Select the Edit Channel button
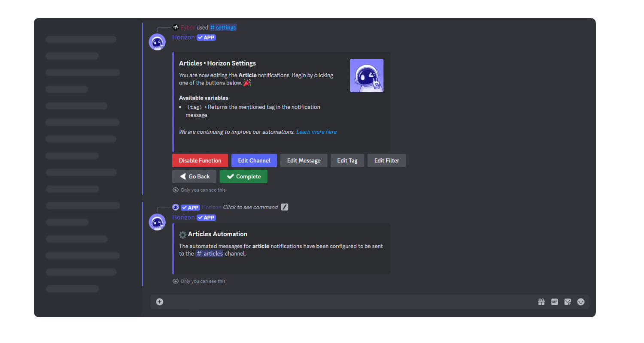The width and height of the screenshot is (644, 343). click(x=254, y=160)
